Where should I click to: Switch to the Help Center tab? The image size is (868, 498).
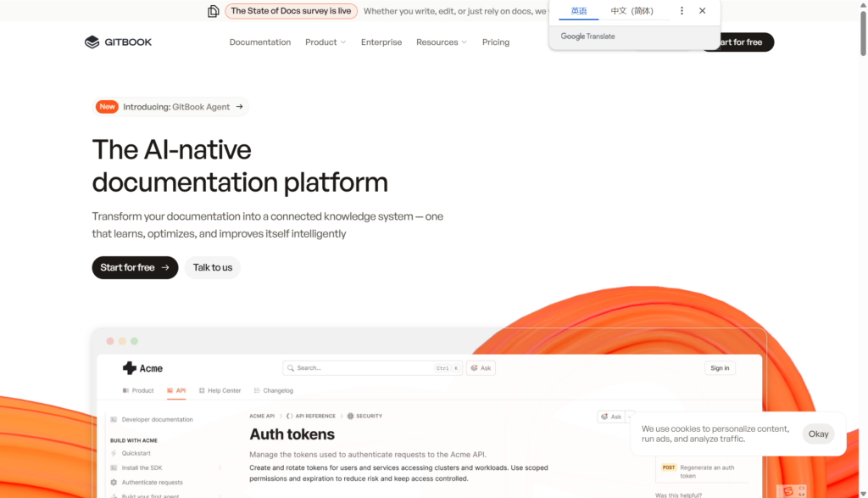(x=220, y=390)
